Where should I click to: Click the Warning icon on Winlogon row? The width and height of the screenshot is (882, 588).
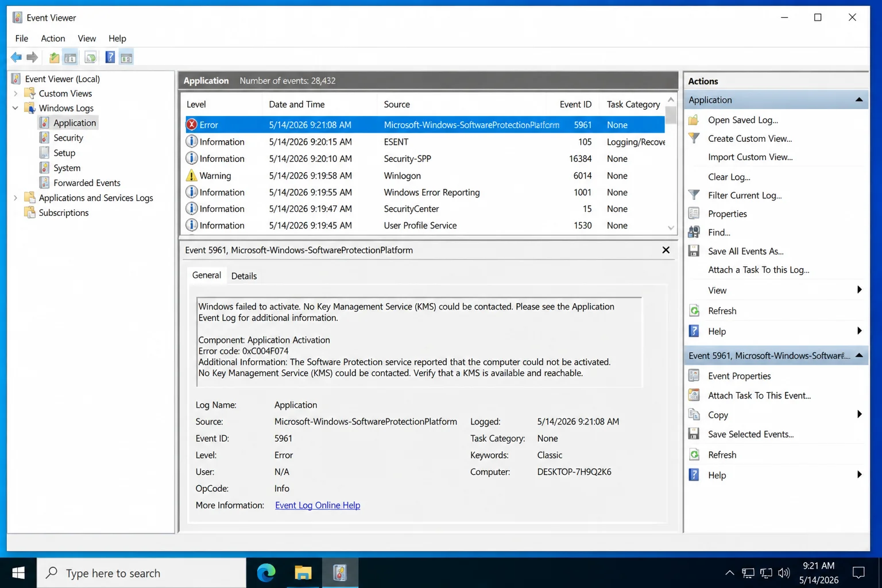[x=192, y=176]
